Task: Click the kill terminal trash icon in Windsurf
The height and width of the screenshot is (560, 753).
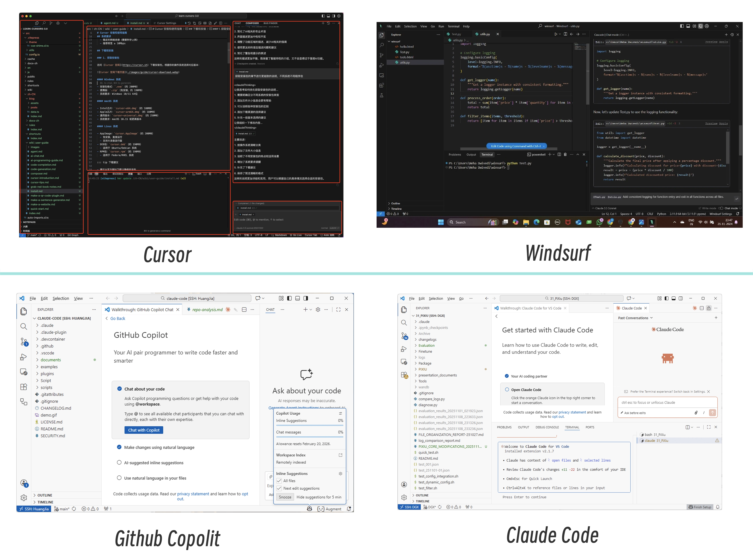Action: pyautogui.click(x=565, y=155)
